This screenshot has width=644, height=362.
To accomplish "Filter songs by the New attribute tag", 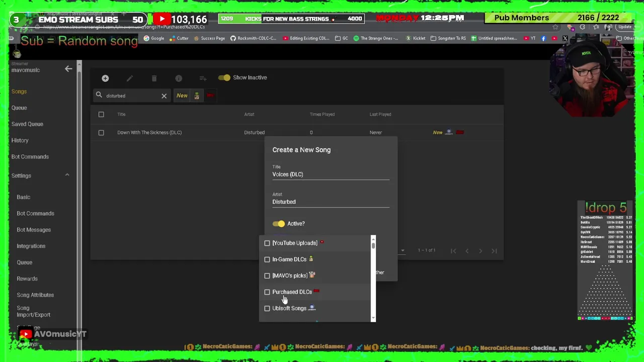I will 182,96.
